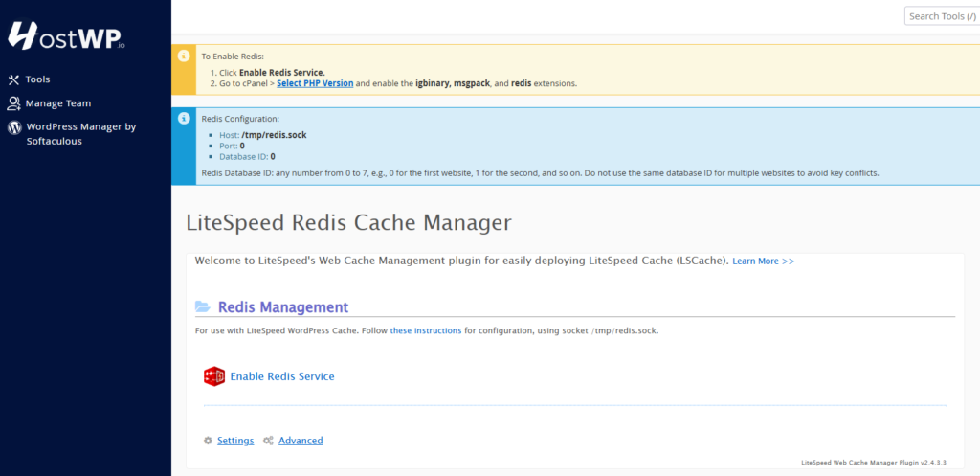Click the Redis Configuration: heading text
The width and height of the screenshot is (980, 476).
point(240,118)
